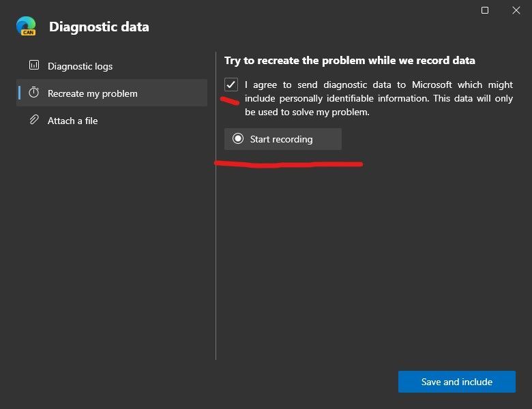Open the Diagnostic logs section

pos(80,66)
